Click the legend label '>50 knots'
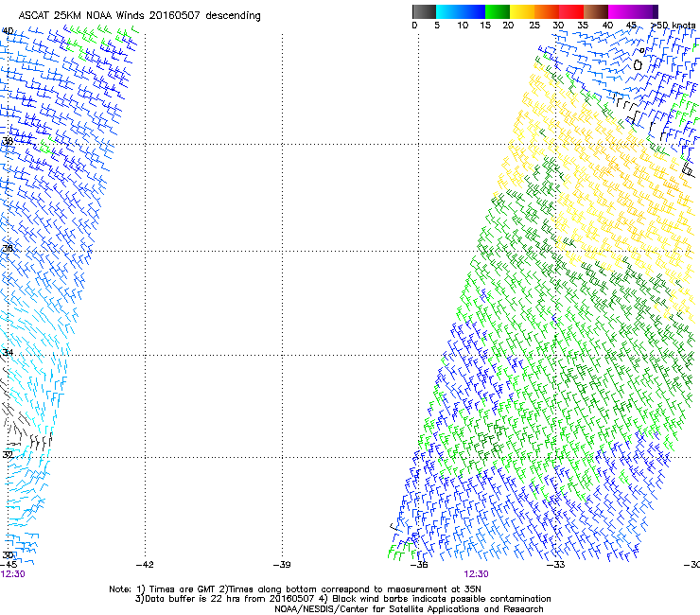This screenshot has height=615, width=700. [x=674, y=26]
